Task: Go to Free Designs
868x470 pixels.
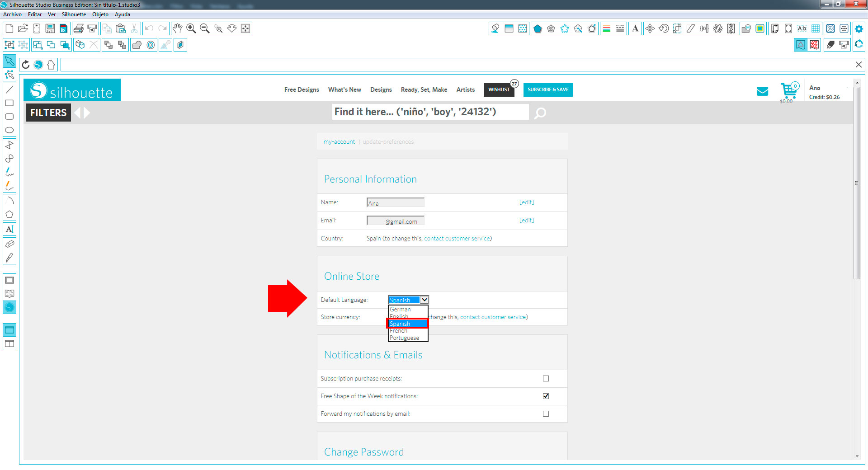Action: click(x=302, y=89)
